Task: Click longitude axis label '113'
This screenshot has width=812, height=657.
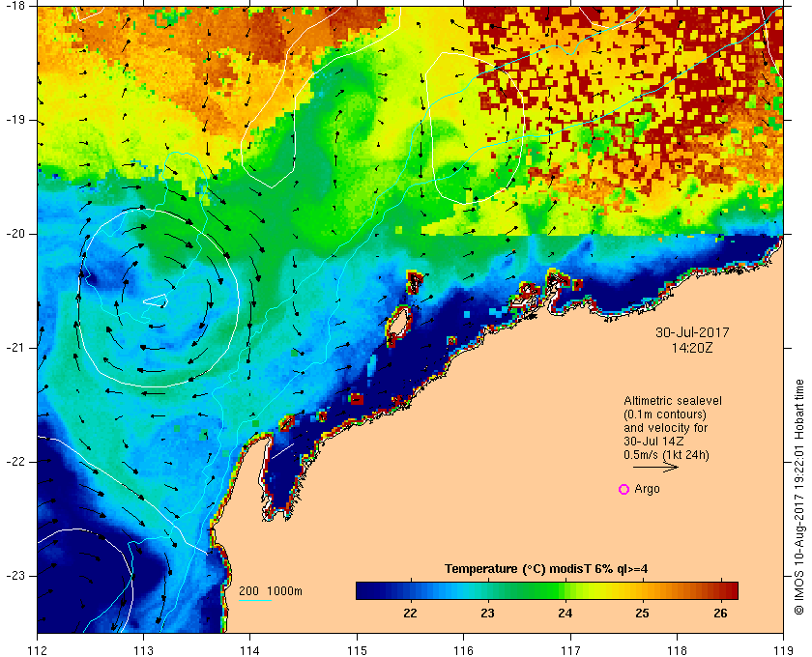Action: tap(143, 650)
